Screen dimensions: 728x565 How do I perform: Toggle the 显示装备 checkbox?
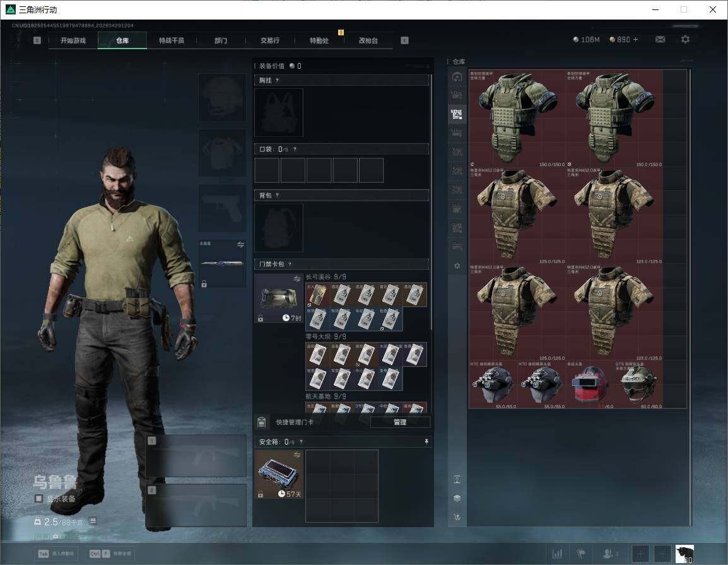pos(39,499)
